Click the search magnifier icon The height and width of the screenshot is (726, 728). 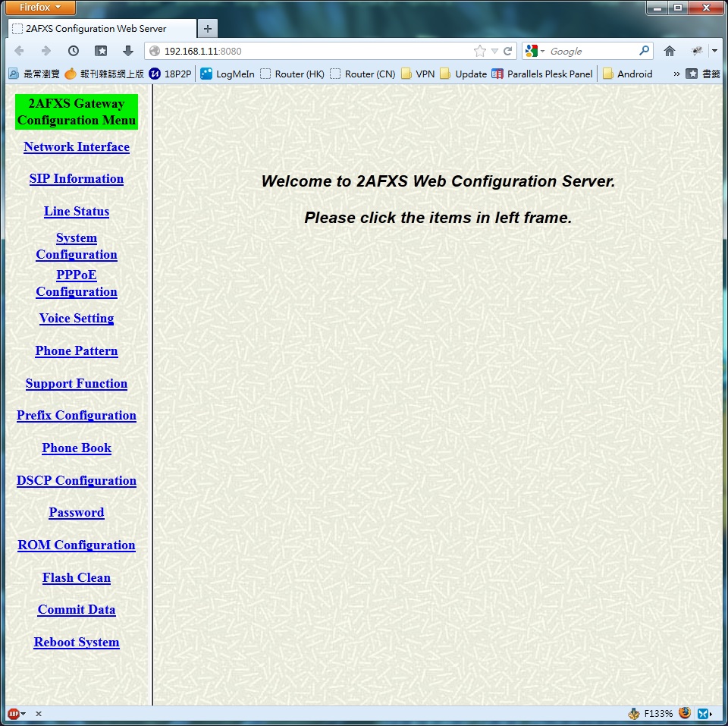[x=644, y=51]
